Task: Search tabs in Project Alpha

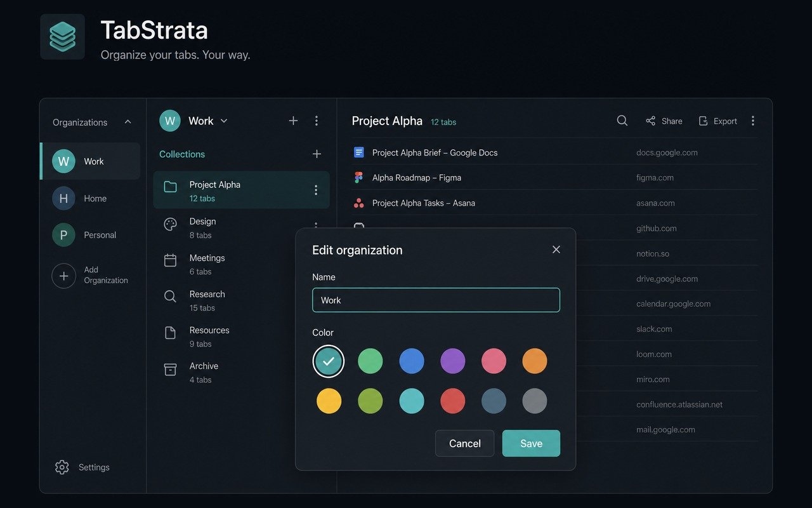Action: 622,121
